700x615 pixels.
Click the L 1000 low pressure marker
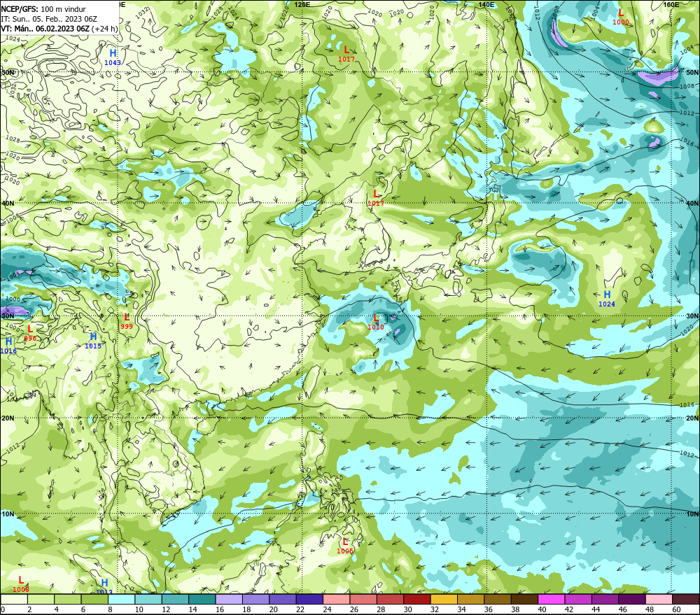click(x=620, y=17)
